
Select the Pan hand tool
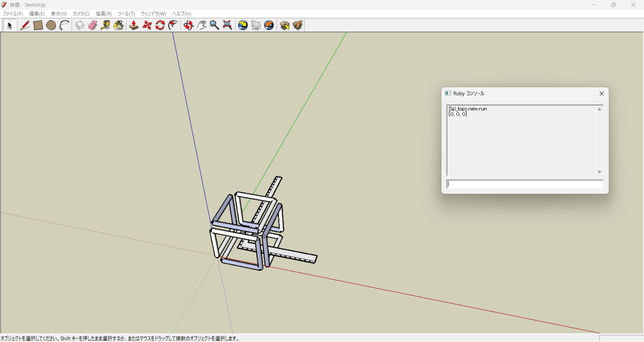[202, 25]
